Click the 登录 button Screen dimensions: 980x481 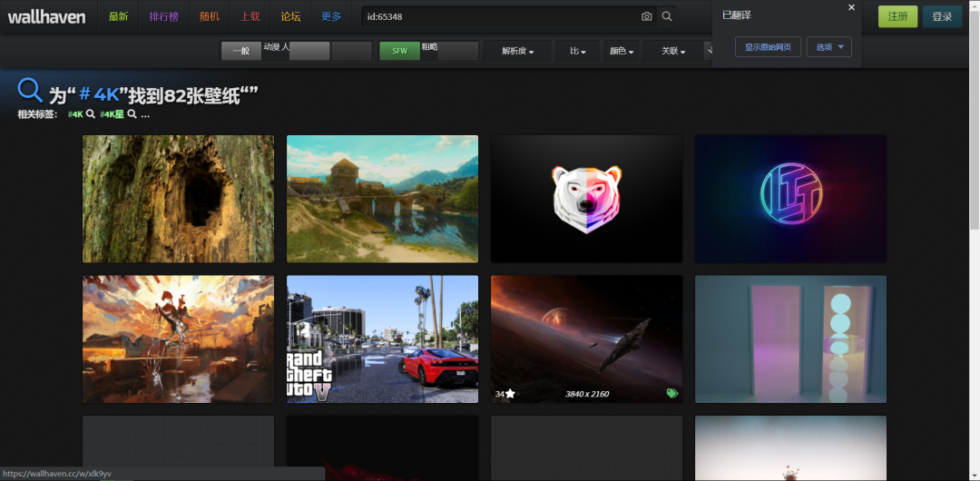pyautogui.click(x=942, y=17)
